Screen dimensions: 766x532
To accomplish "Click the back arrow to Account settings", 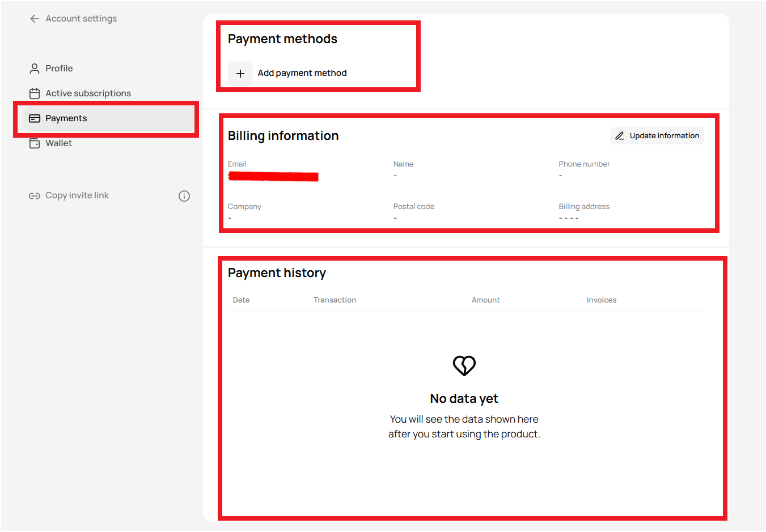I will tap(35, 18).
